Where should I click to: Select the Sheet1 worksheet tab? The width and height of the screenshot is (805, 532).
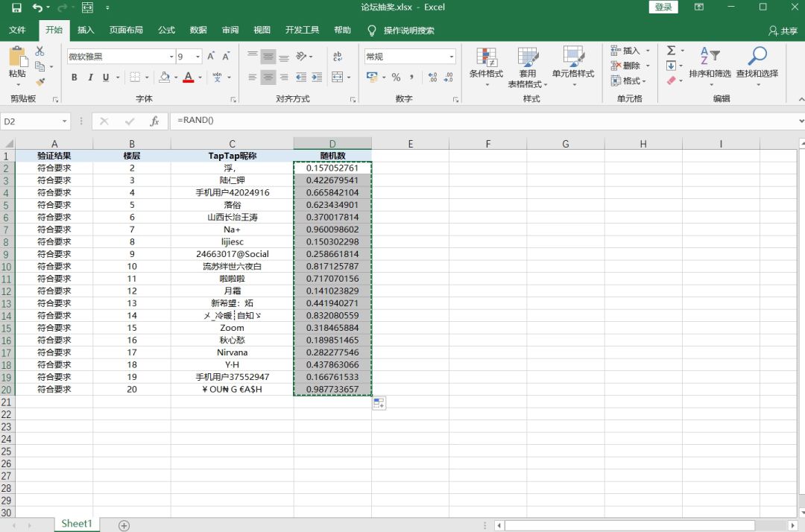(x=77, y=524)
